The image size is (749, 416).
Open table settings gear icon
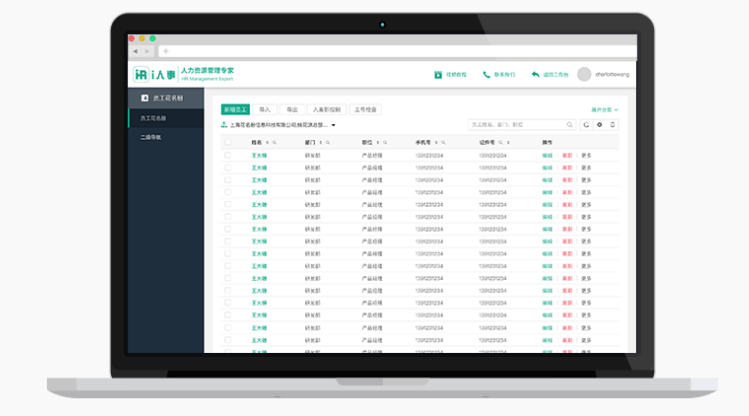600,125
